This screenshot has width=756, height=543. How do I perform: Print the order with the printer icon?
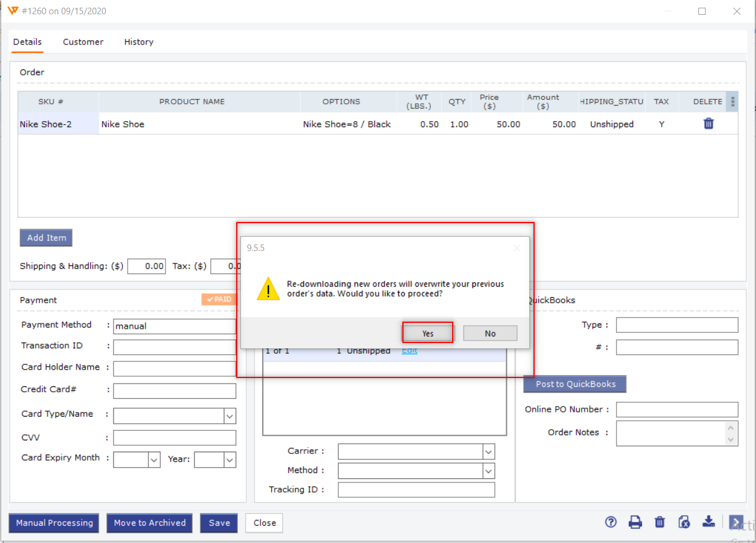636,522
